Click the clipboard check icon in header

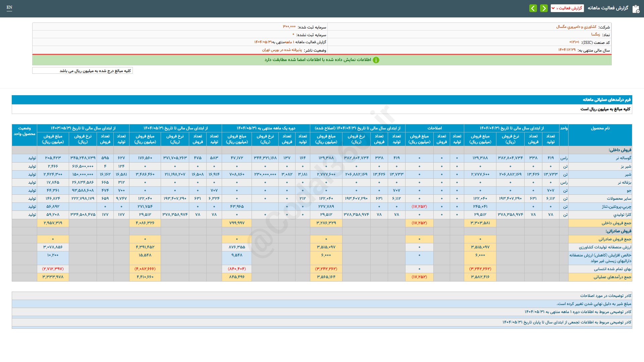coord(636,9)
